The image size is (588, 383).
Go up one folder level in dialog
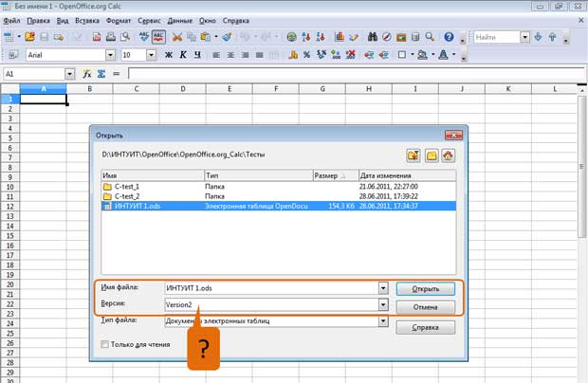[x=413, y=155]
